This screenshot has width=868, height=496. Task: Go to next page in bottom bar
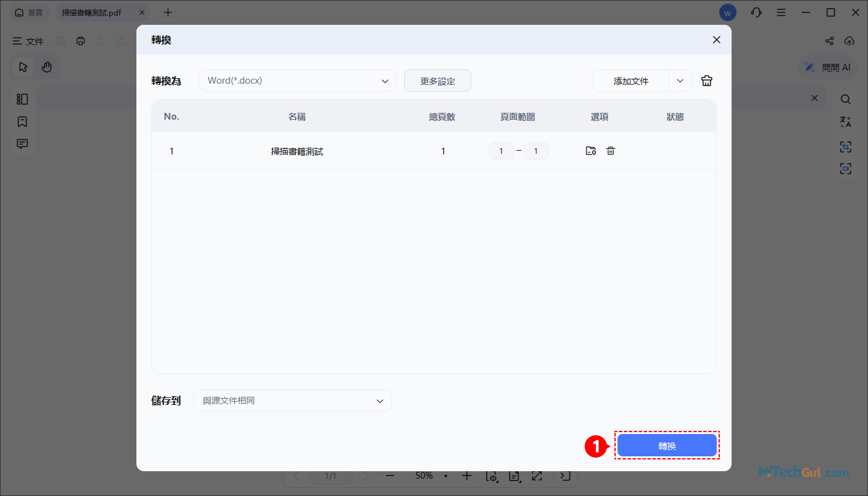(x=366, y=476)
